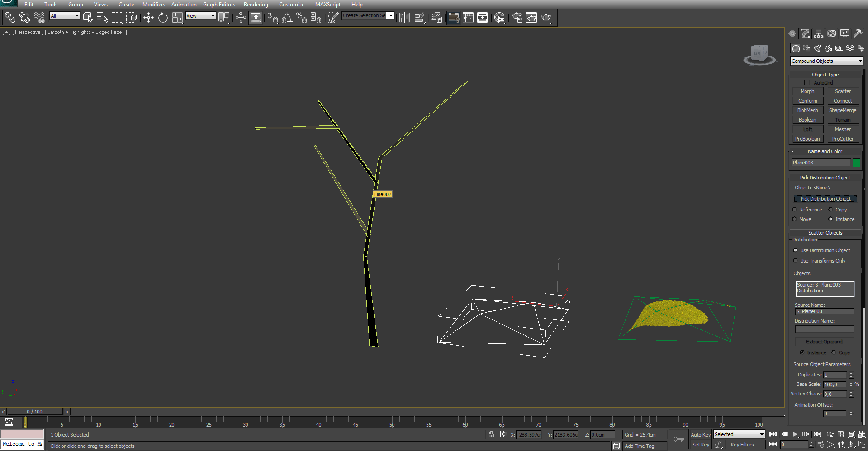Click the time slider 0/100 handle
This screenshot has width=868, height=451.
coord(34,412)
